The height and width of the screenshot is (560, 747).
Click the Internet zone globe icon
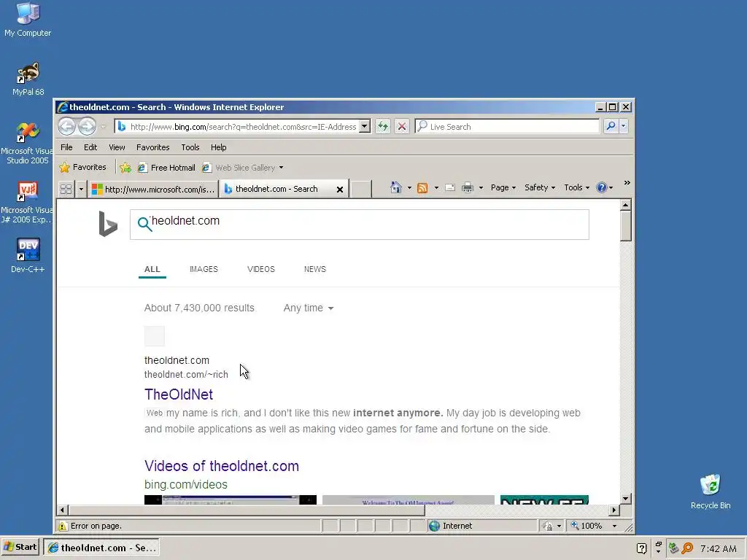pyautogui.click(x=434, y=526)
